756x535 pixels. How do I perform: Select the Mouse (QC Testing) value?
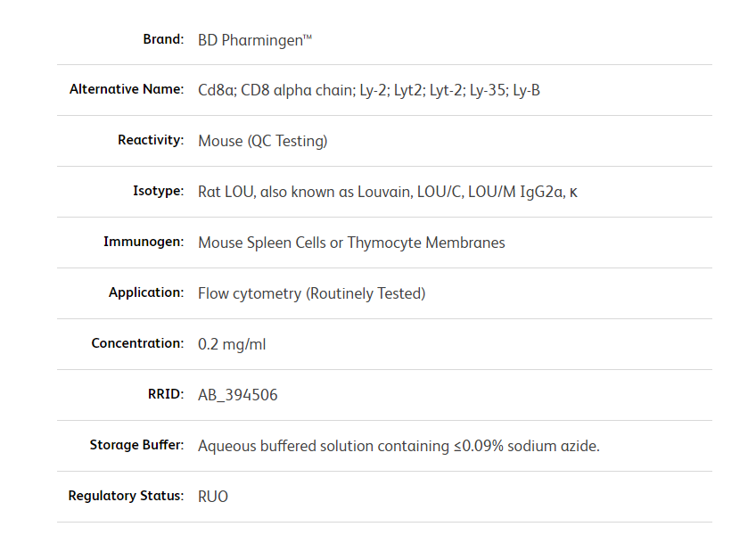pos(262,141)
